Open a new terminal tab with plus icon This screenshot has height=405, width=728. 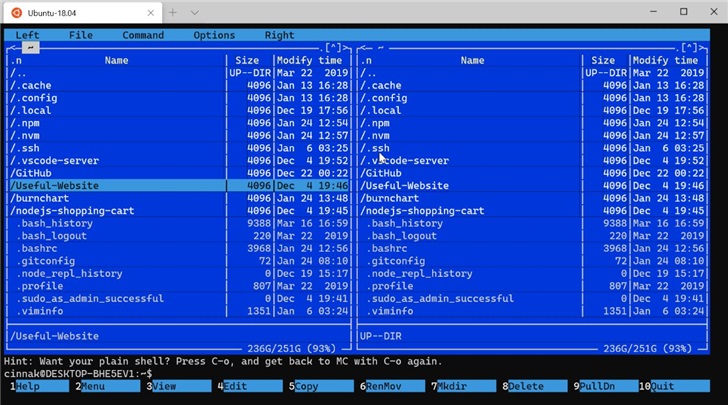pyautogui.click(x=172, y=12)
